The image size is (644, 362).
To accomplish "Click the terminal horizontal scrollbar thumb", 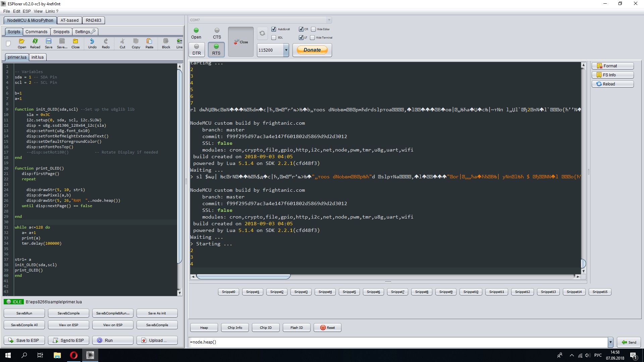I will [x=244, y=277].
